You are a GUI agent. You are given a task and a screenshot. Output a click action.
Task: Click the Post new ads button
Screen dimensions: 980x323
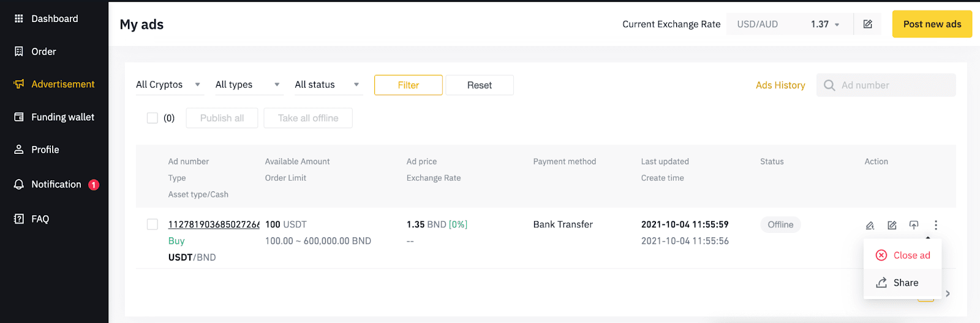tap(932, 24)
